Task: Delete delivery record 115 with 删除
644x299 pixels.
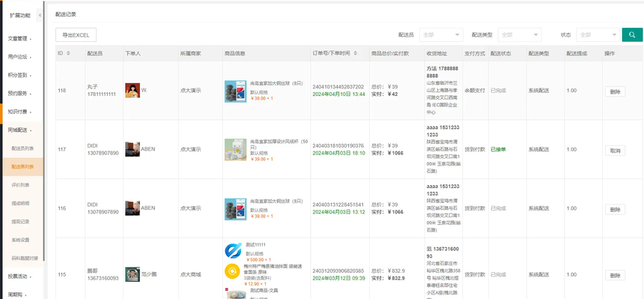Action: (x=615, y=275)
